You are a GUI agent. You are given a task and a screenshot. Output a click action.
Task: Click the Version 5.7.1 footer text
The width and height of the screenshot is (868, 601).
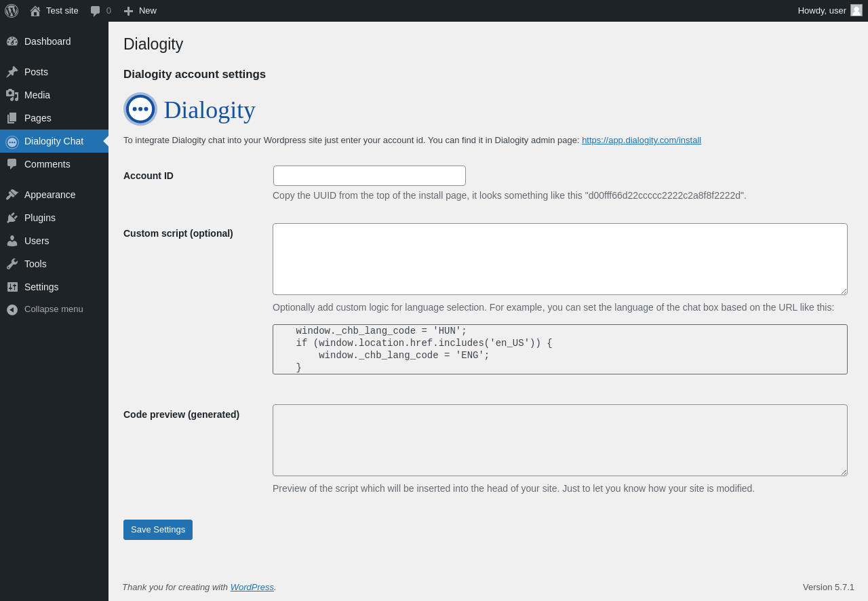(x=829, y=587)
